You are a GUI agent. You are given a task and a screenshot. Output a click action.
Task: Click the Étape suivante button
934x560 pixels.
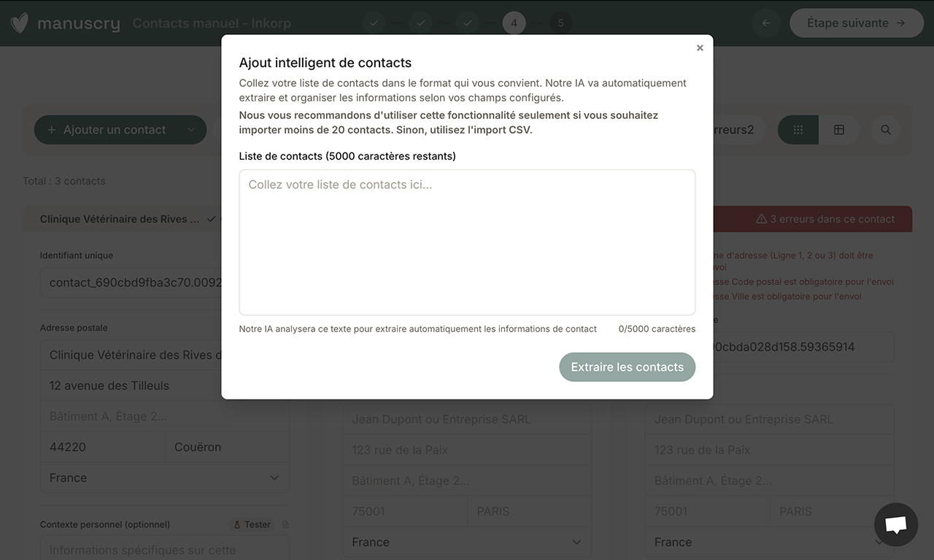coord(856,23)
